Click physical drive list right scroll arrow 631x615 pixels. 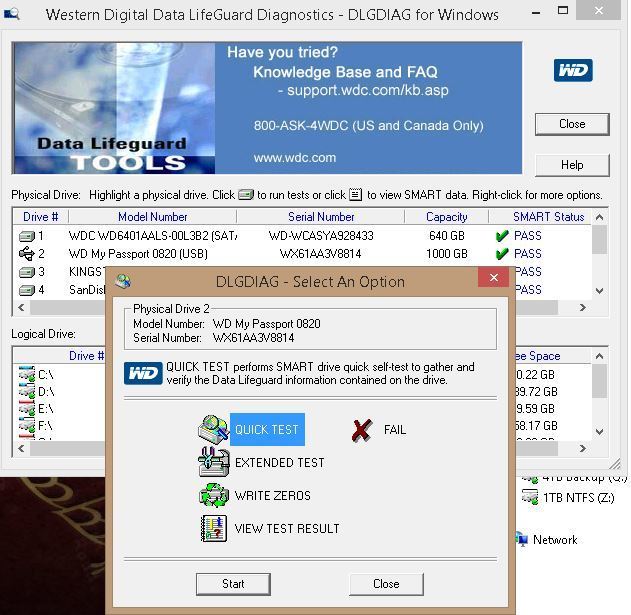pos(582,308)
